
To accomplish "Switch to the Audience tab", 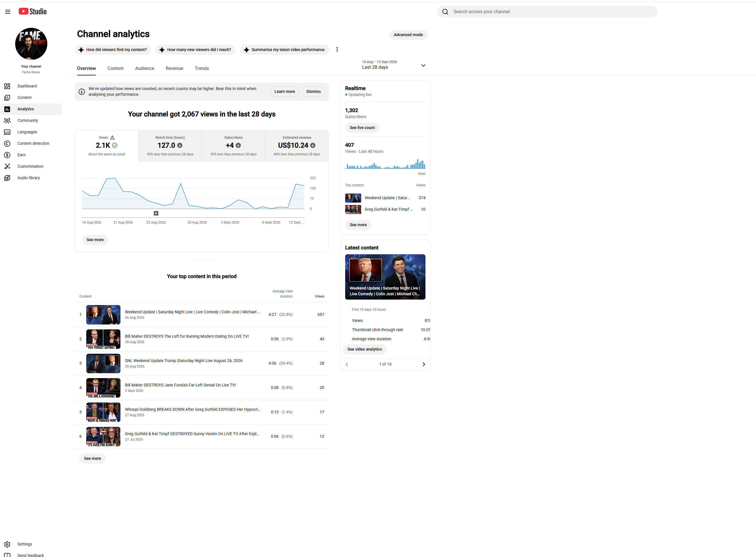I will 145,69.
